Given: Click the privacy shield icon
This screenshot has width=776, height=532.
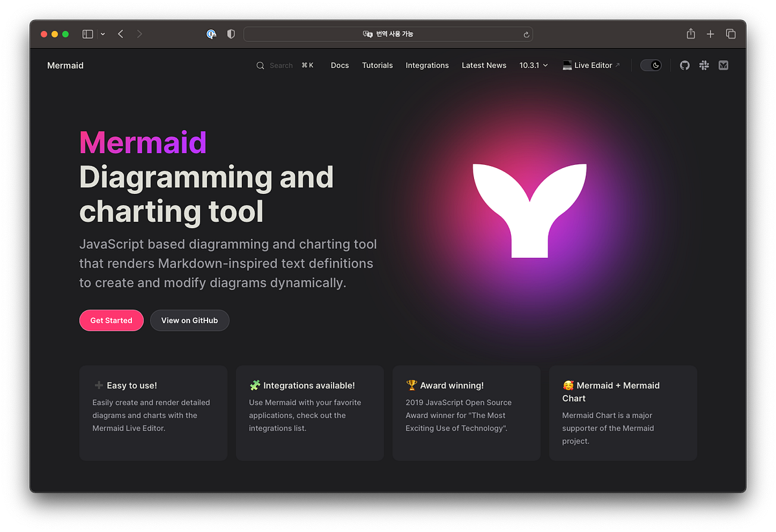Looking at the screenshot, I should click(231, 34).
